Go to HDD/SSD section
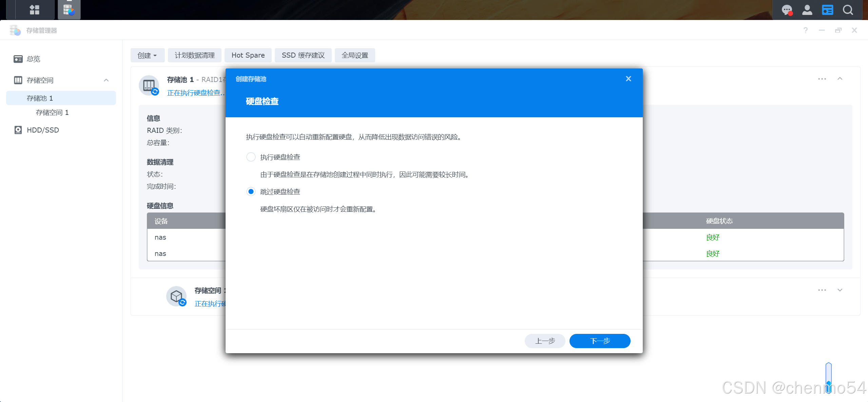868x402 pixels. tap(43, 130)
